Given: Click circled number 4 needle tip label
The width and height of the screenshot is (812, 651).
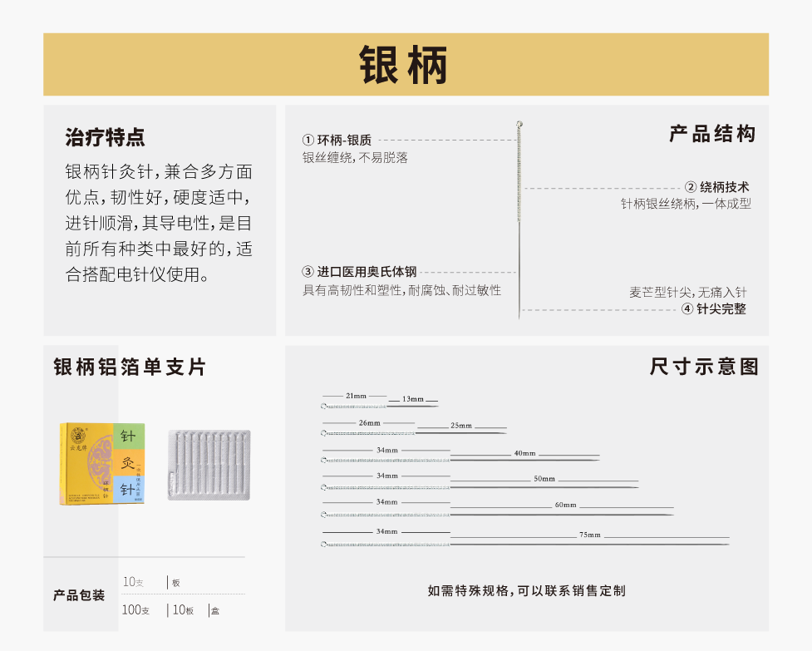Looking at the screenshot, I should [x=713, y=308].
